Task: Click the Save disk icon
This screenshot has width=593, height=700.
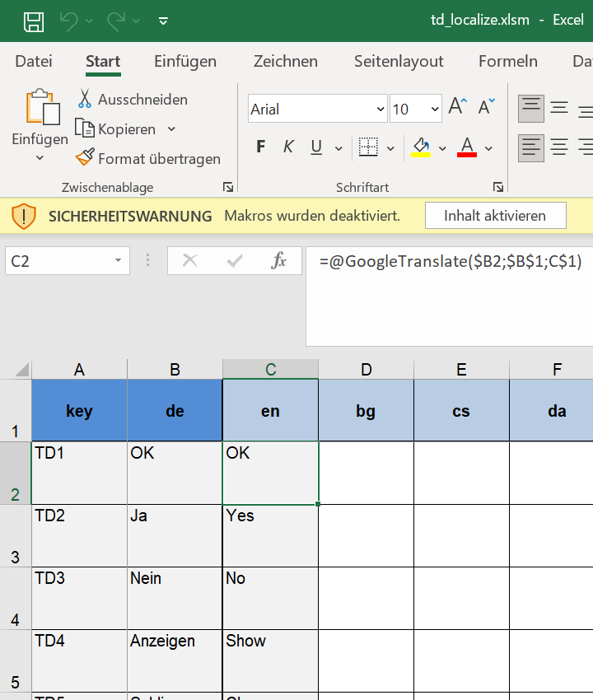Action: [x=34, y=21]
